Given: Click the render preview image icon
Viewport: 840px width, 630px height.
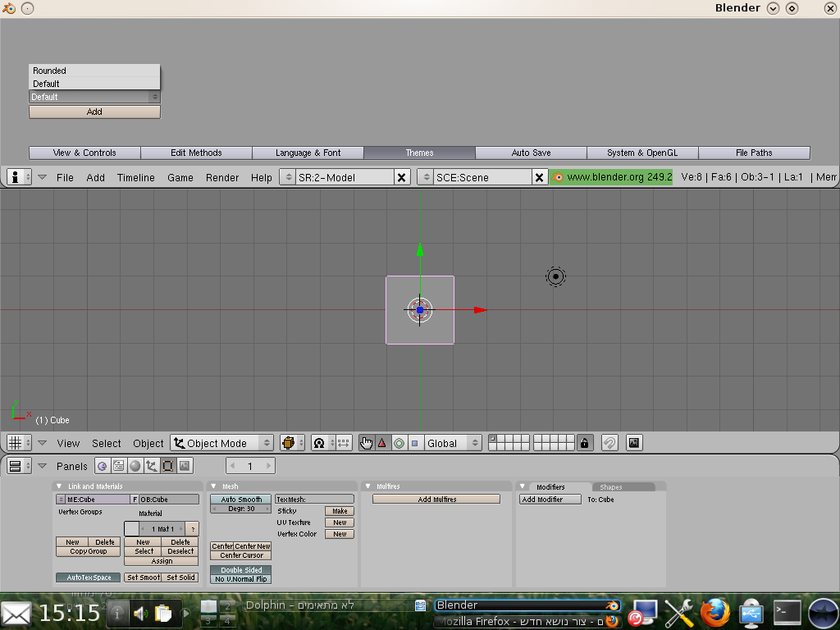Looking at the screenshot, I should point(633,443).
